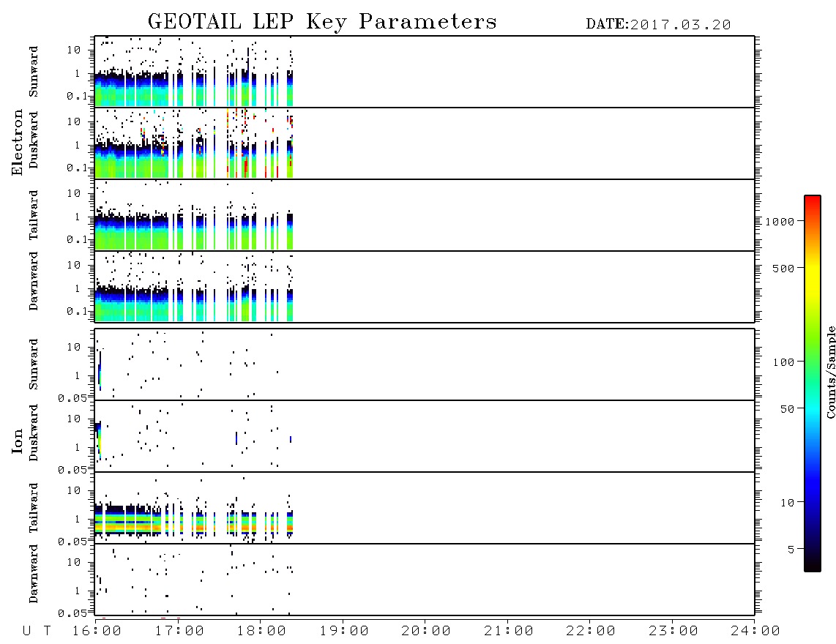Click the black bottom of the color scale

(812, 563)
